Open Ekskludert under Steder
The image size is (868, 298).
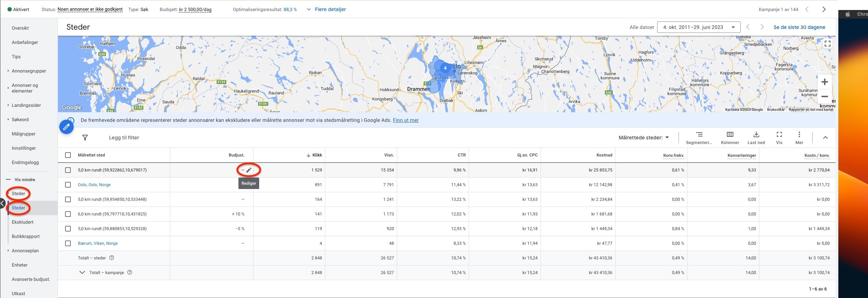coord(23,222)
